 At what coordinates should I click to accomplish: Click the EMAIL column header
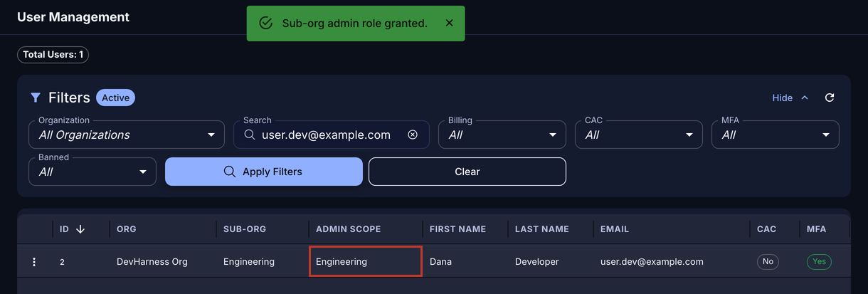pyautogui.click(x=615, y=229)
